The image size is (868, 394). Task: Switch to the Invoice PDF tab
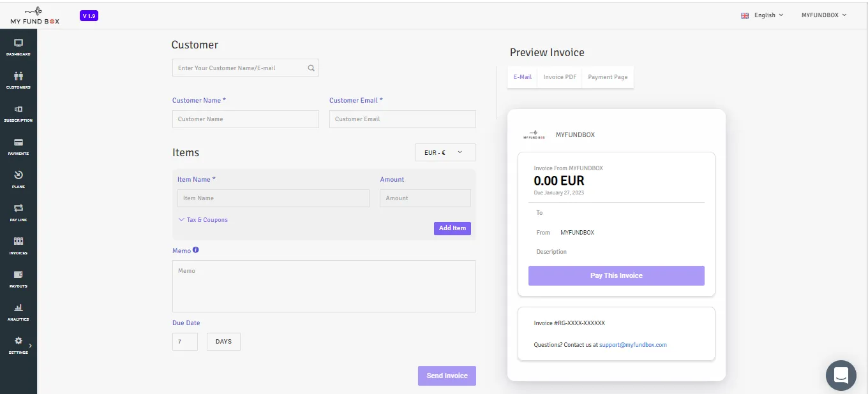coord(560,77)
